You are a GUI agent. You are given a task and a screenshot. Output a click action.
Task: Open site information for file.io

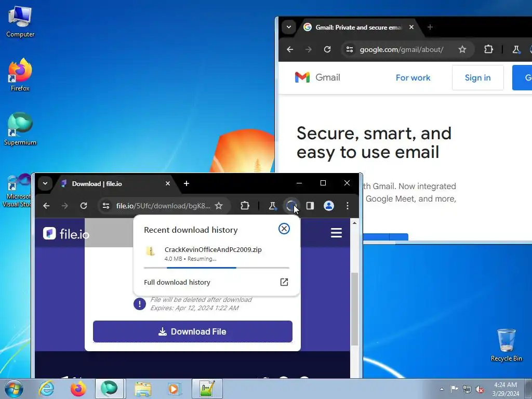(106, 206)
